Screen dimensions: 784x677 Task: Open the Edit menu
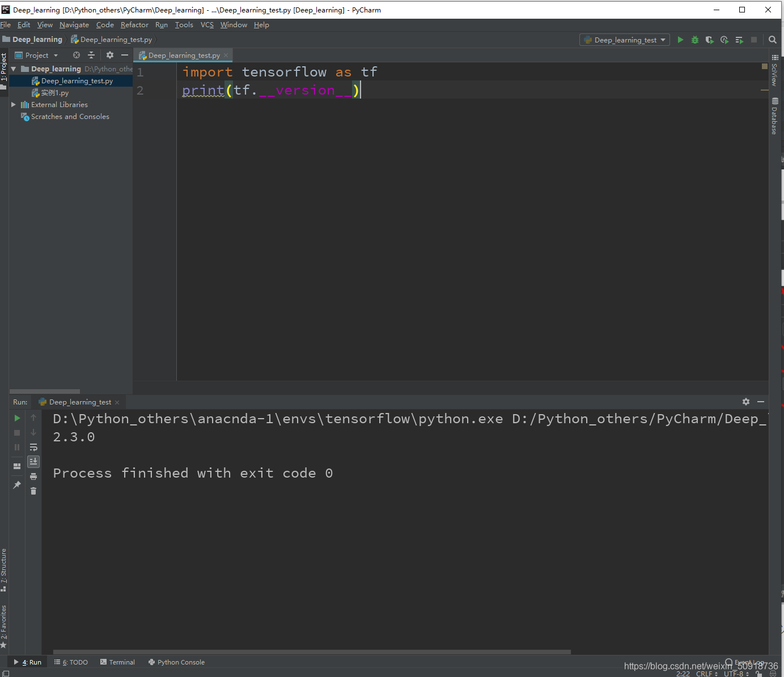24,25
